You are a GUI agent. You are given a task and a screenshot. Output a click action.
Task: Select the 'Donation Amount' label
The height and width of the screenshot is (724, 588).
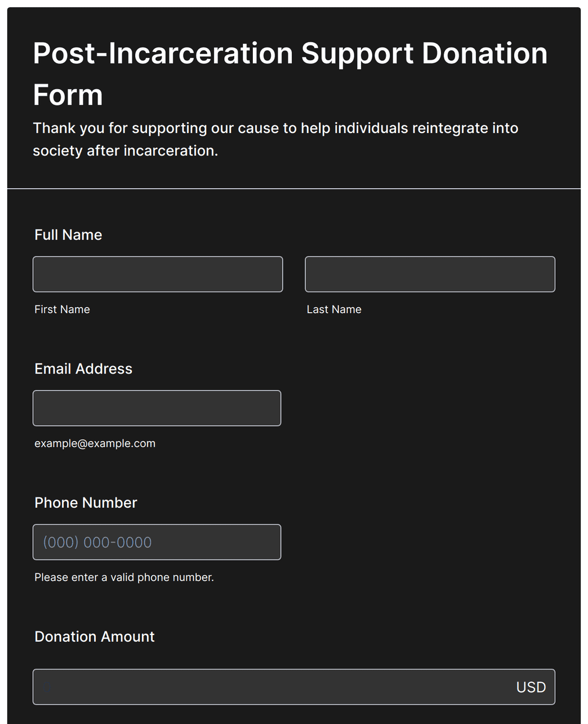[x=94, y=637]
